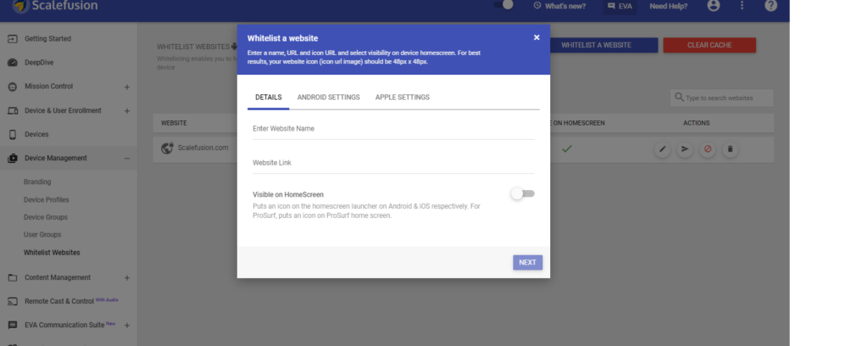Screen dimensions: 868x346
Task: Expand Content Management plus icon
Action: click(x=127, y=278)
